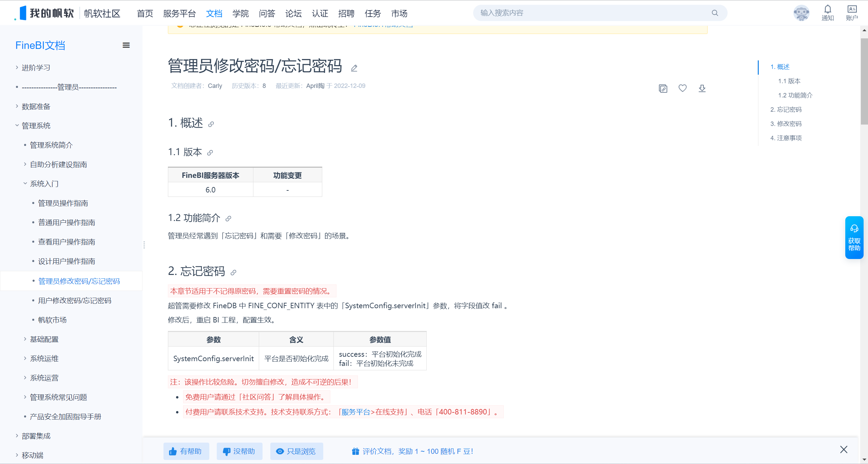The width and height of the screenshot is (868, 464).
Task: Expand the 基础配置 section
Action: [x=25, y=339]
